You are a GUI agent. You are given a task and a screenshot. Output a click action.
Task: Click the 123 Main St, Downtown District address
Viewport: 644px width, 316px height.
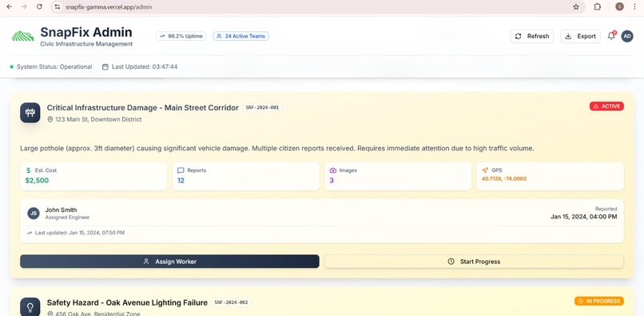pos(98,119)
